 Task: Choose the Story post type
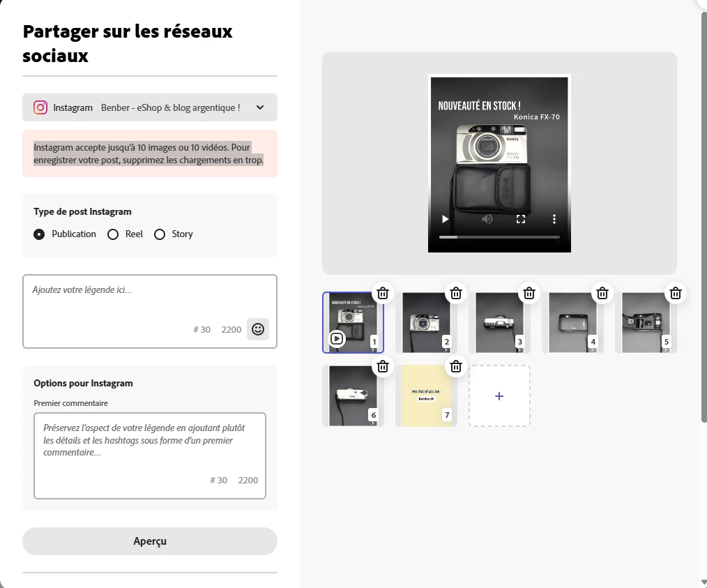pos(174,234)
